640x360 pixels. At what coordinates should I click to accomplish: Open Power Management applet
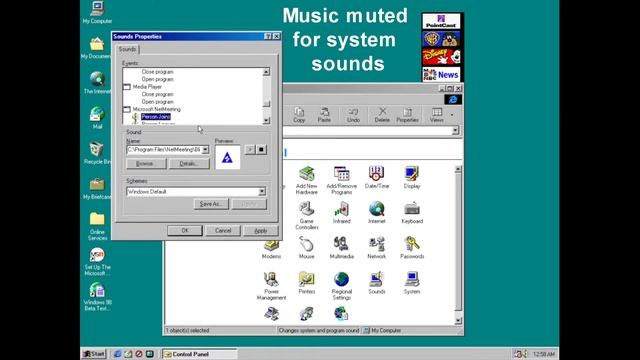coord(271,286)
